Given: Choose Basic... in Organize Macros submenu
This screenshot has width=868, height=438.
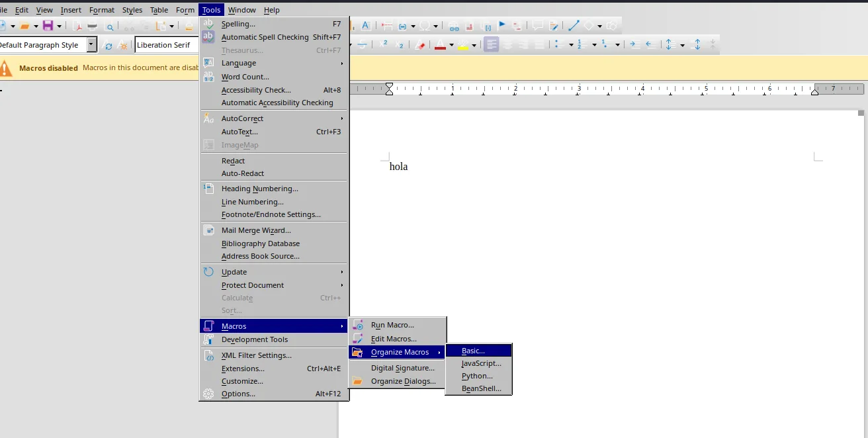Looking at the screenshot, I should (x=479, y=351).
